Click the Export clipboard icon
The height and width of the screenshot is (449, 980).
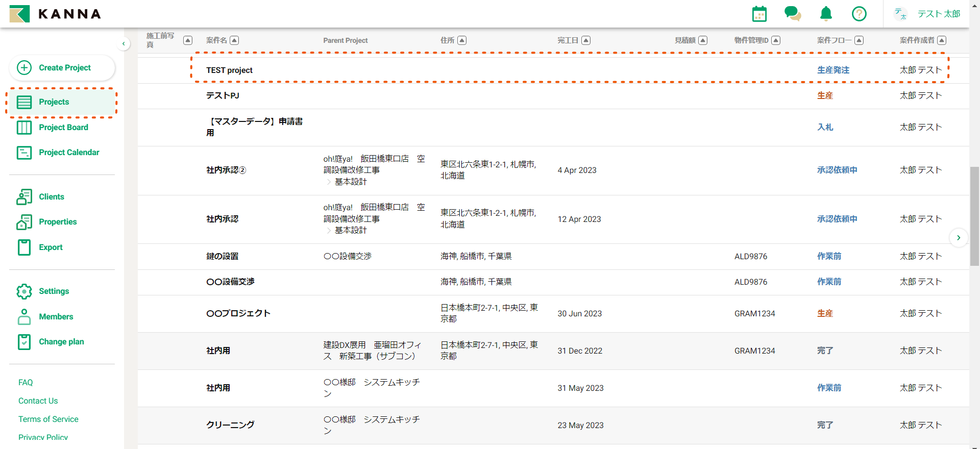(x=24, y=247)
